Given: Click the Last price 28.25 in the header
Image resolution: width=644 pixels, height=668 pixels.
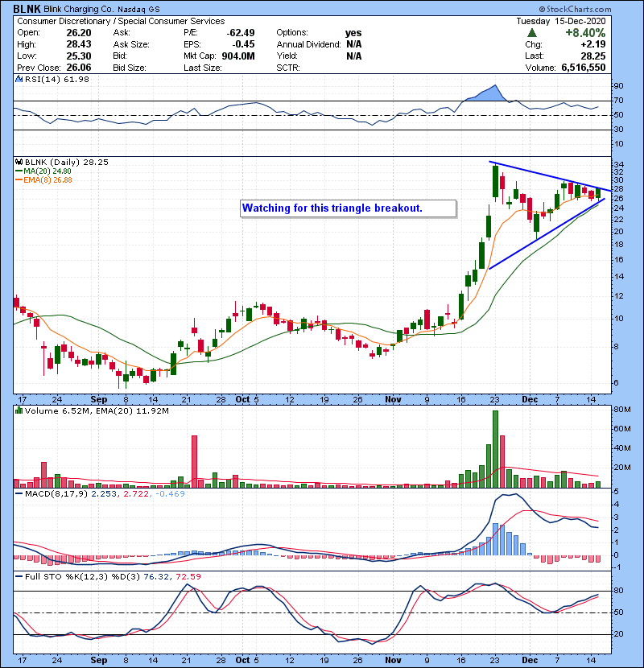Looking at the screenshot, I should (593, 56).
